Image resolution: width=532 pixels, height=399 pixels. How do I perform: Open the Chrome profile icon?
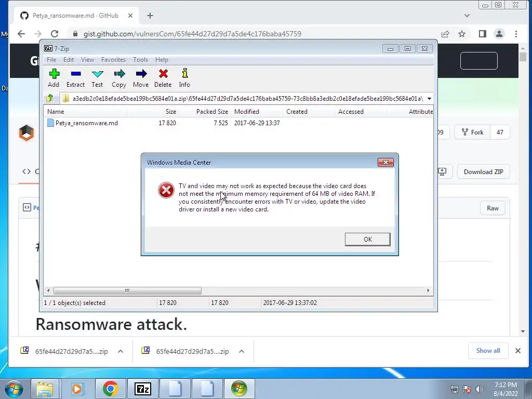(x=499, y=34)
